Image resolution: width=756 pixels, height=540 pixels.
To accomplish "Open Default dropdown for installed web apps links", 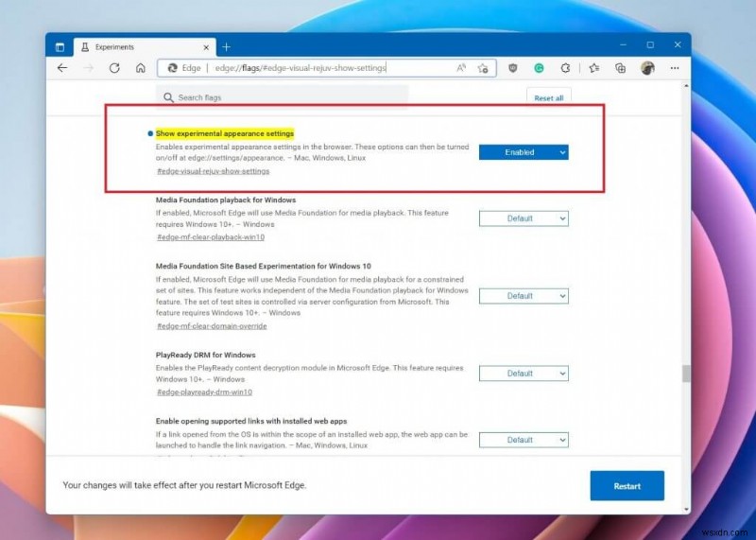I will 524,440.
